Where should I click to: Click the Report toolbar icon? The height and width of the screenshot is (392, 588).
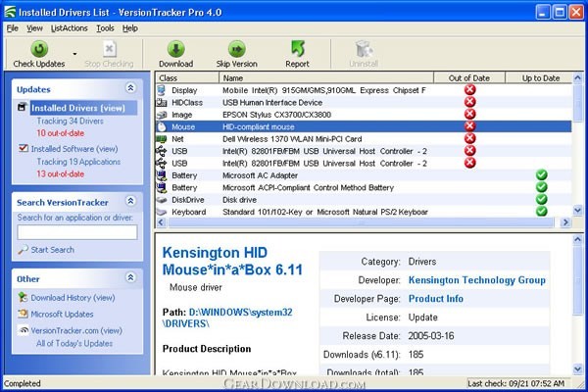pyautogui.click(x=298, y=49)
